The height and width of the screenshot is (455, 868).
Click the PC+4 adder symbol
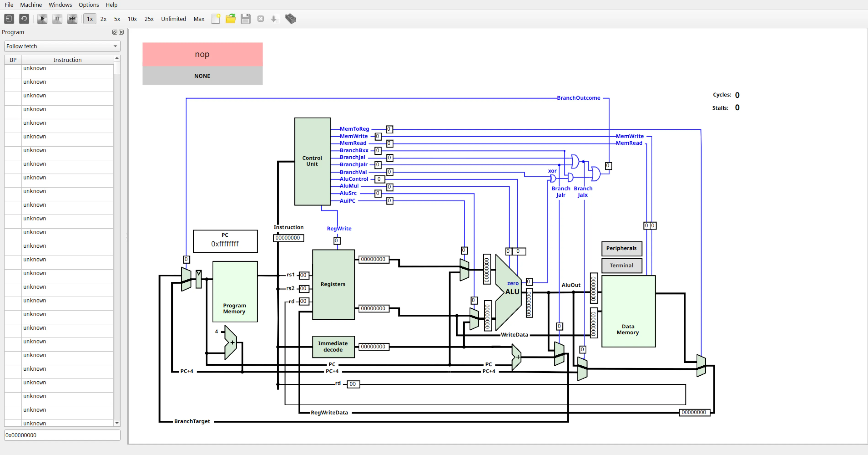pyautogui.click(x=230, y=342)
